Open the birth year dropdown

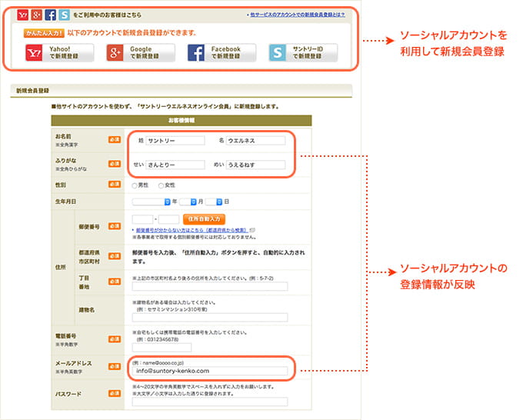pos(151,202)
